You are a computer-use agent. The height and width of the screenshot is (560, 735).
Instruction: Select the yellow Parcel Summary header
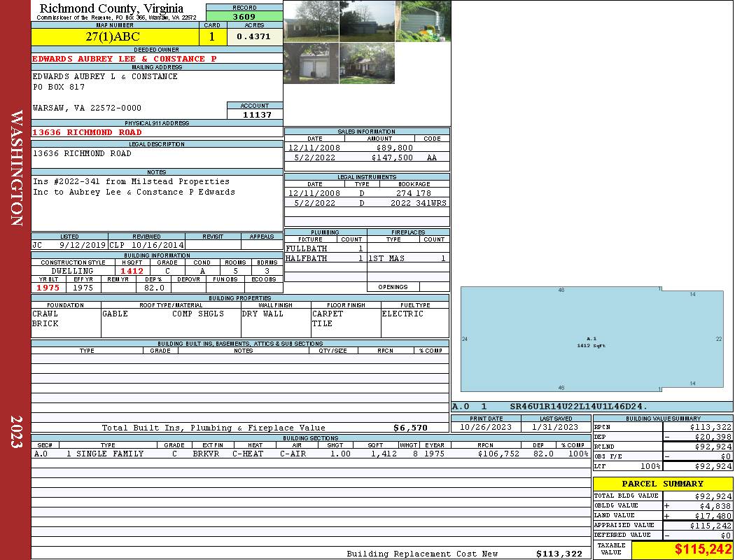[x=662, y=484]
